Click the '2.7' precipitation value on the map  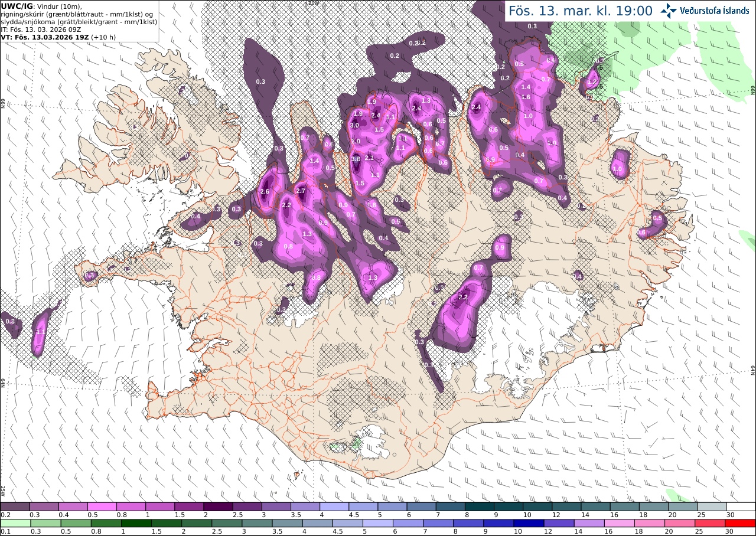coord(301,191)
